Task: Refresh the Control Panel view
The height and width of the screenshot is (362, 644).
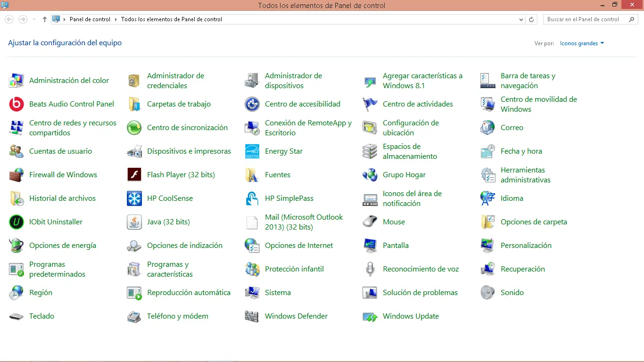Action: pos(532,19)
